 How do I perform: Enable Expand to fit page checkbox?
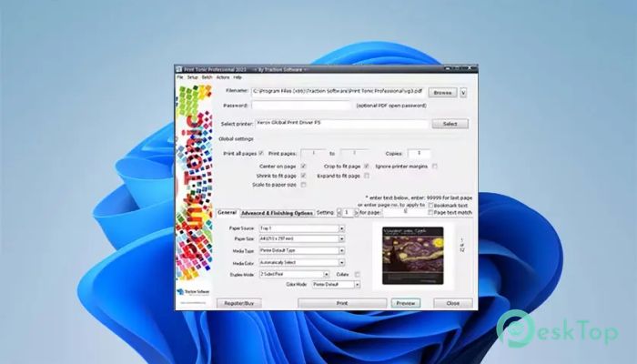click(367, 176)
